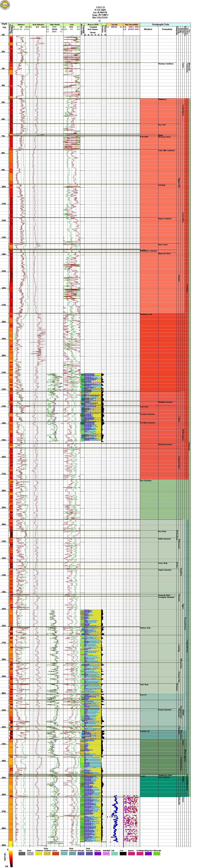Select the Viola Limestone formation label
This screenshot has height=868, width=199.
click(x=164, y=777)
